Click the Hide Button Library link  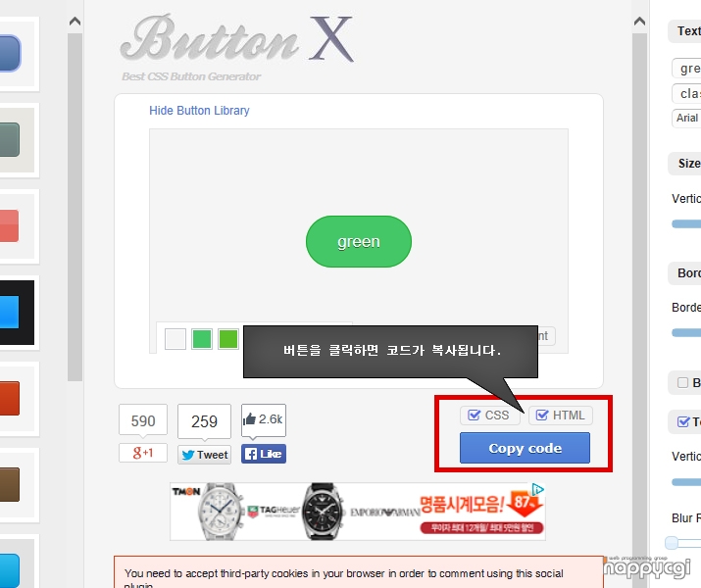click(199, 111)
